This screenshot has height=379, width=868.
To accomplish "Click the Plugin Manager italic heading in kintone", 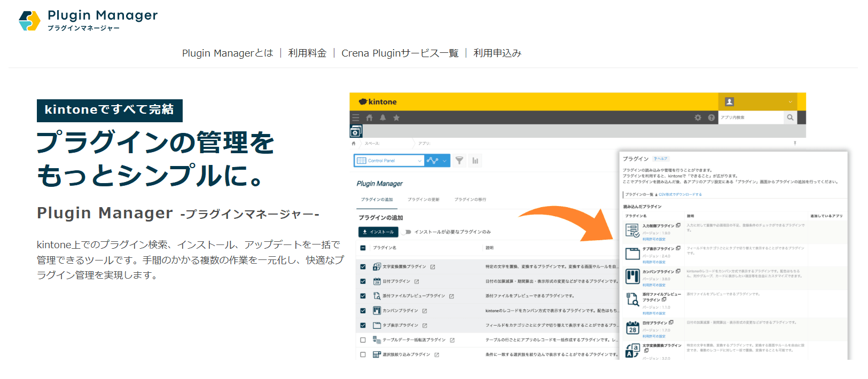I will [380, 184].
